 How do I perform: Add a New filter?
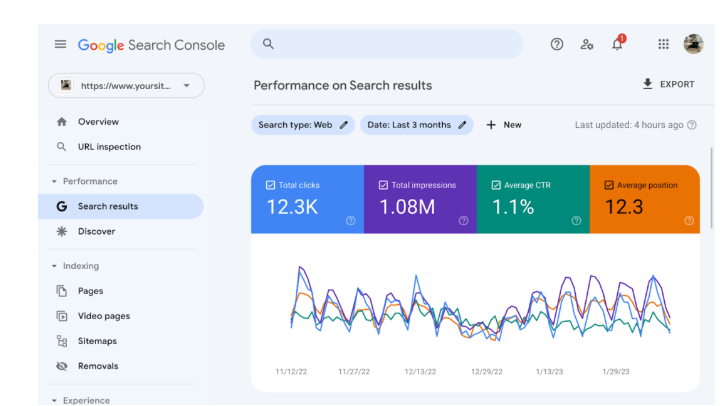coord(504,125)
